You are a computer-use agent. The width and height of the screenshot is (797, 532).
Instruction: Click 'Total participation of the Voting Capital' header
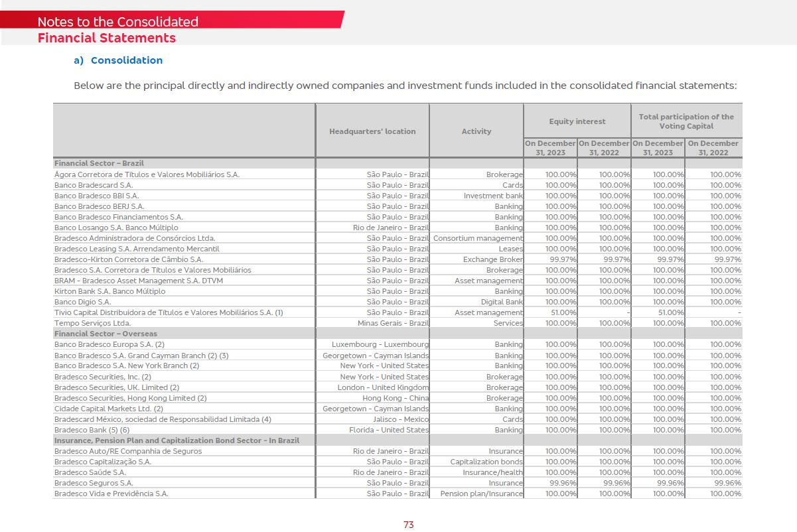point(686,121)
